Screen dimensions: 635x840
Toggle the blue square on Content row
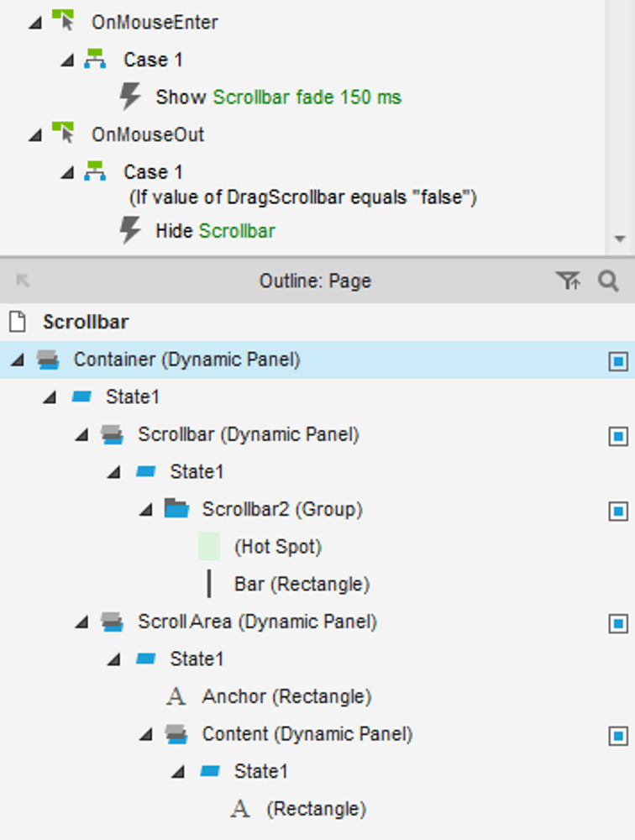[618, 736]
